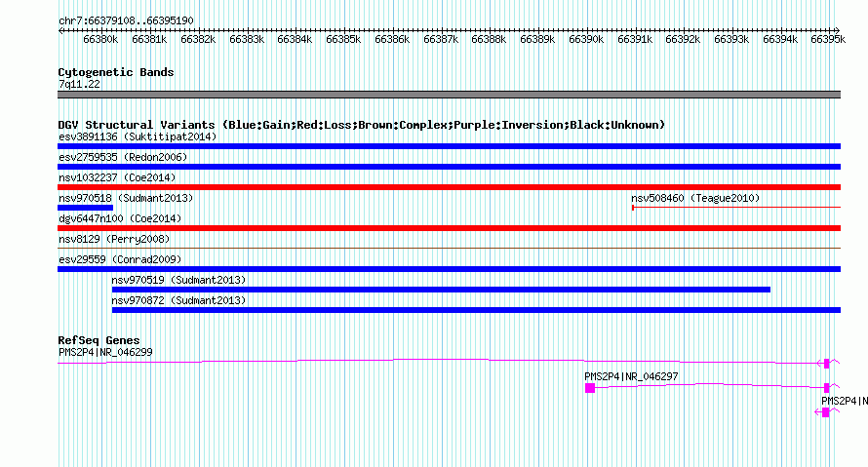The width and height of the screenshot is (868, 467).
Task: Open the dgv6447n100 (Coe2014) label
Action: [x=120, y=218]
